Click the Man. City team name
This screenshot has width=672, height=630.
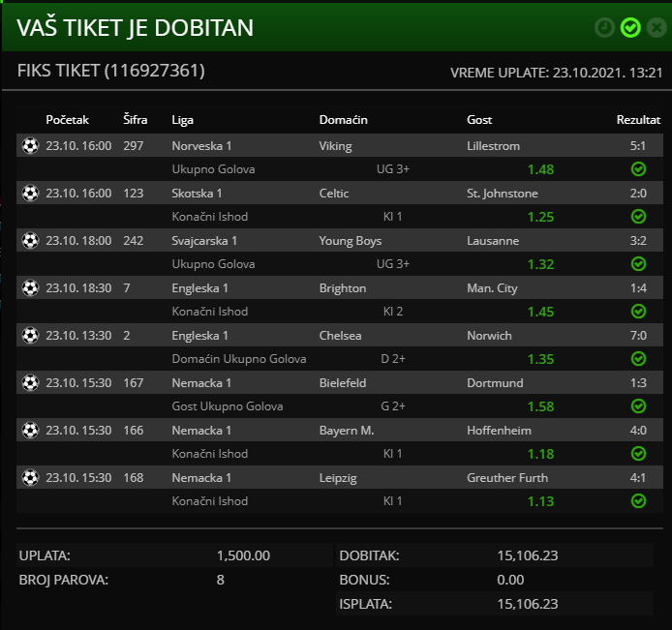[x=492, y=288]
